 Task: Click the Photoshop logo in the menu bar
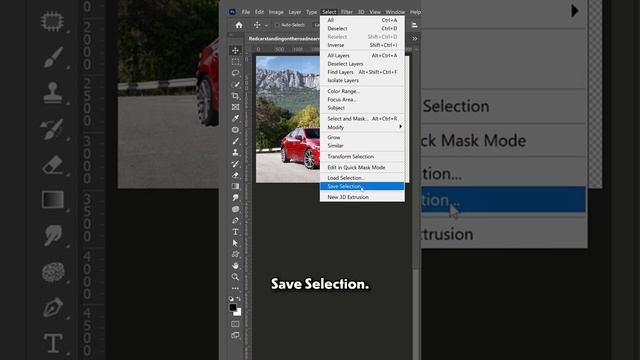(x=232, y=12)
